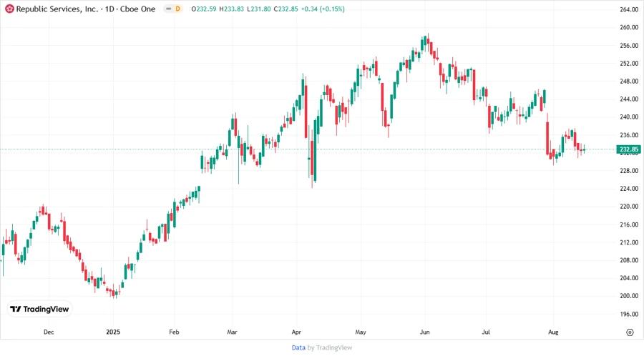Click the 'Apr' label on time axis
The width and height of the screenshot is (644, 356).
[x=296, y=332]
